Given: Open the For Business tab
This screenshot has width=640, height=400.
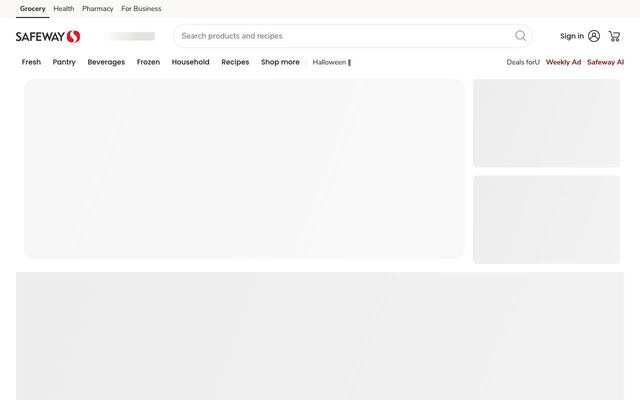Looking at the screenshot, I should (141, 9).
